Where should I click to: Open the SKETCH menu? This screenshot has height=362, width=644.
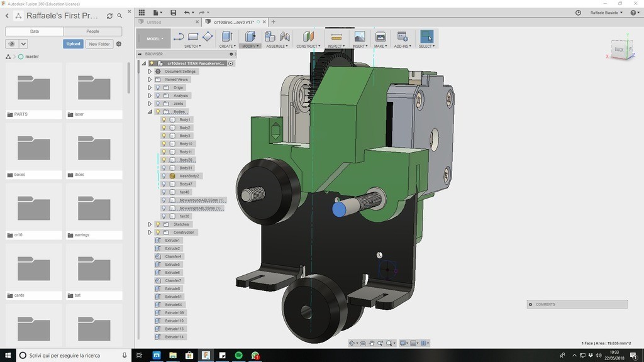[x=192, y=46]
